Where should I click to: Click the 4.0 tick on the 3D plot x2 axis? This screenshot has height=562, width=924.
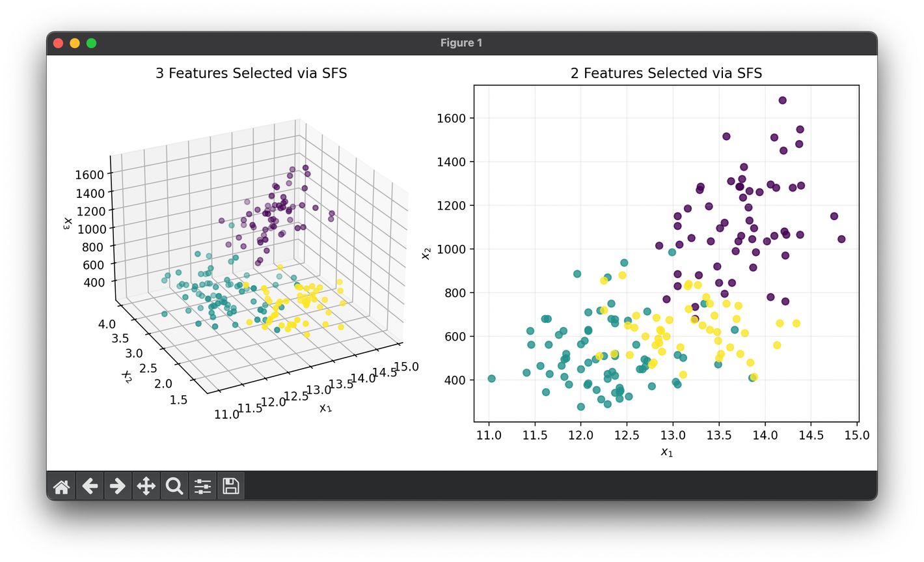[x=108, y=324]
